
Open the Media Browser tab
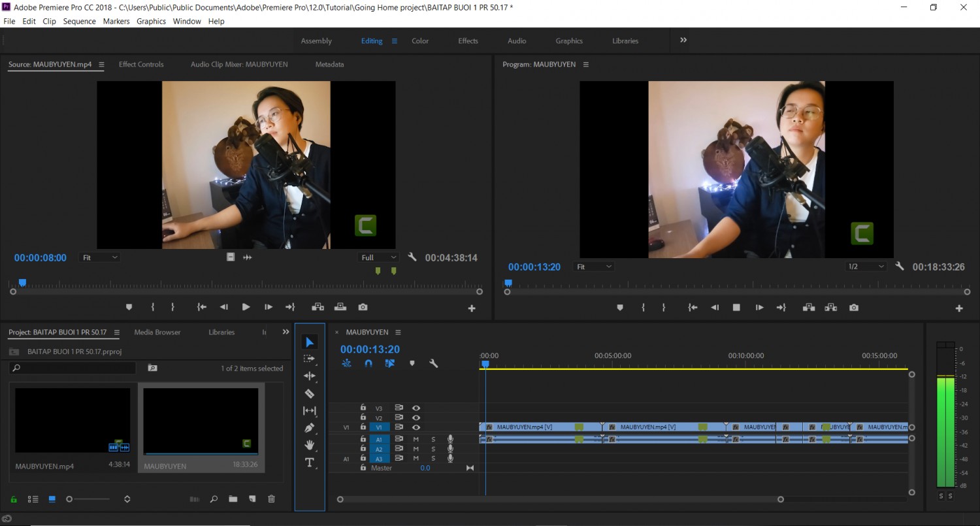pyautogui.click(x=157, y=332)
